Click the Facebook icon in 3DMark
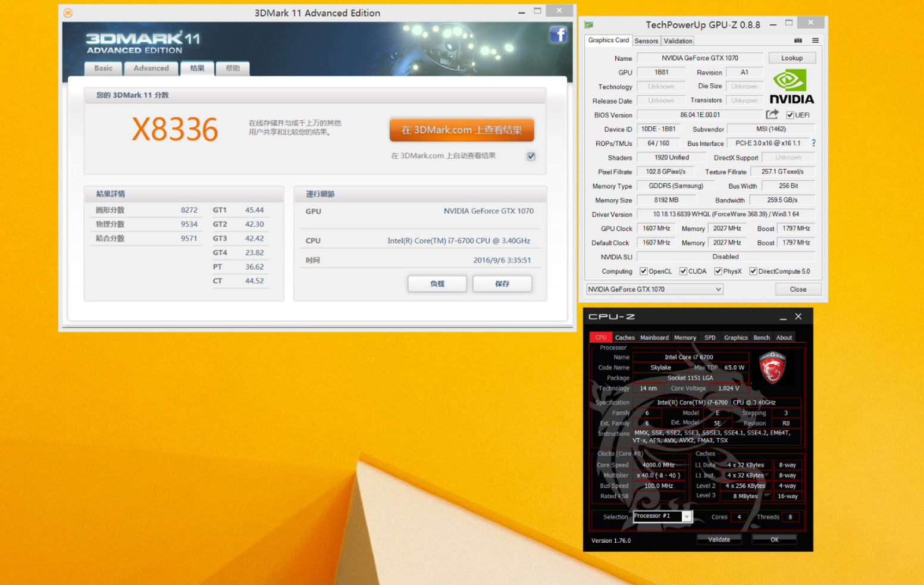This screenshot has width=924, height=585. [x=557, y=35]
